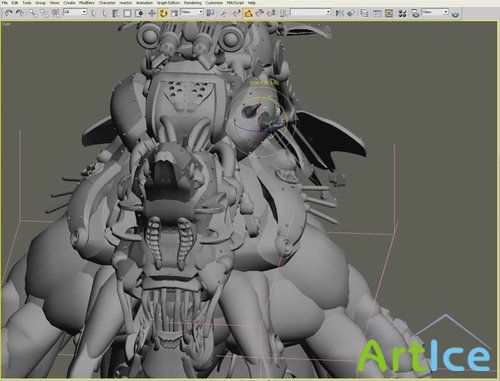Expand the Named Selection Sets dropdown

click(x=311, y=12)
